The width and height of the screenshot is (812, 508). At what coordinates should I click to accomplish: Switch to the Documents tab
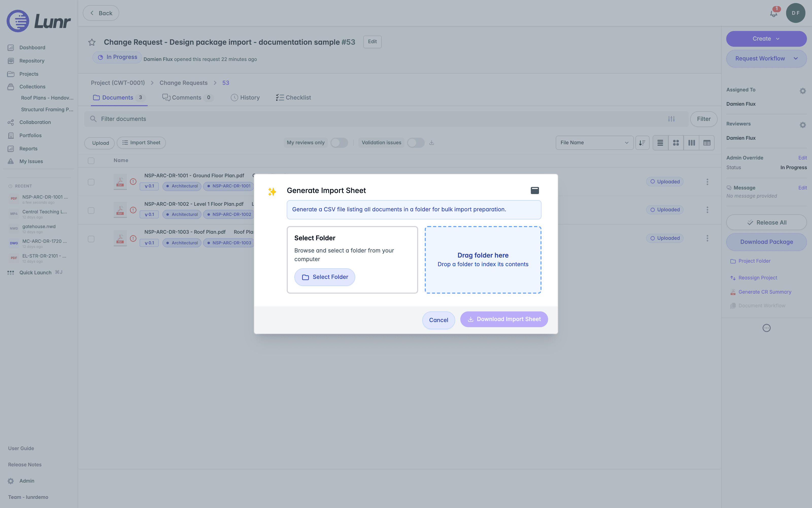point(119,98)
